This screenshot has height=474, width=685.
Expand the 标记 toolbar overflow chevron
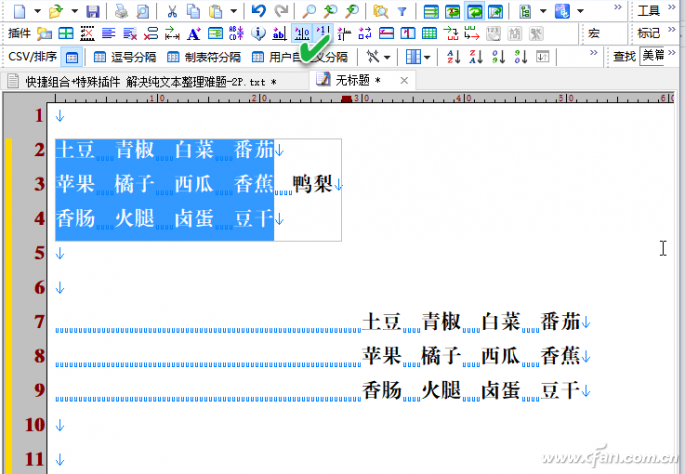[x=672, y=29]
